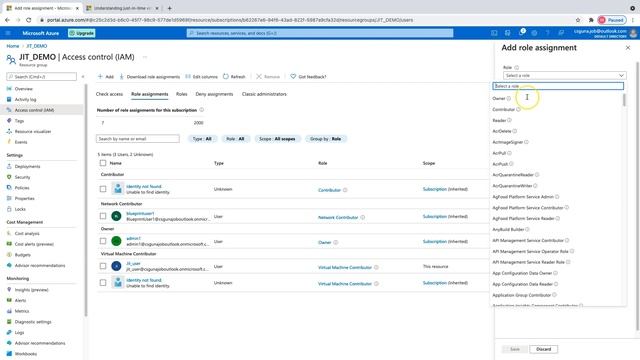The width and height of the screenshot is (640, 360).
Task: Open notifications bell icon
Action: point(521,33)
